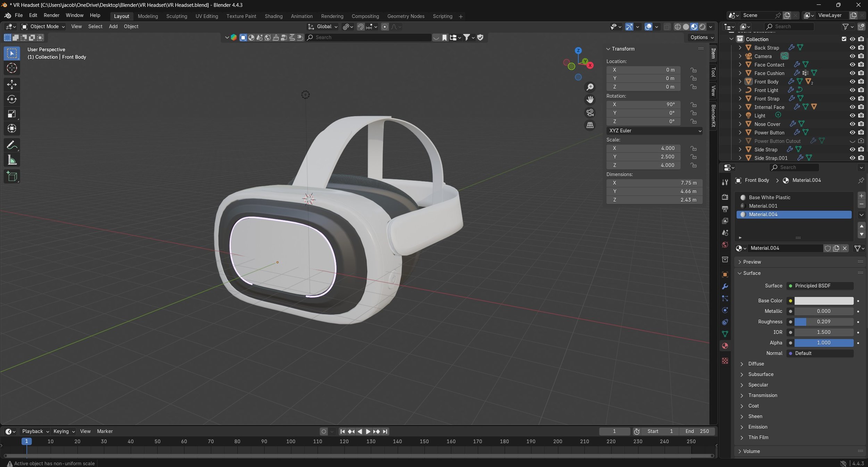The width and height of the screenshot is (868, 467).
Task: Open the XYZ Euler rotation mode dropdown
Action: (x=654, y=131)
